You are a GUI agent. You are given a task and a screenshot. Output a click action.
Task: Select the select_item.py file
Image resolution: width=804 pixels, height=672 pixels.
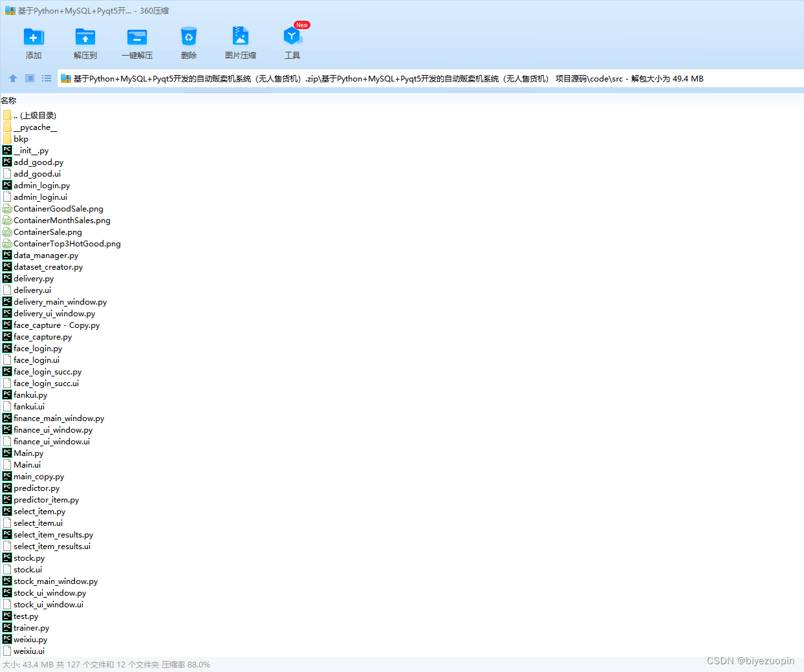pyautogui.click(x=34, y=511)
